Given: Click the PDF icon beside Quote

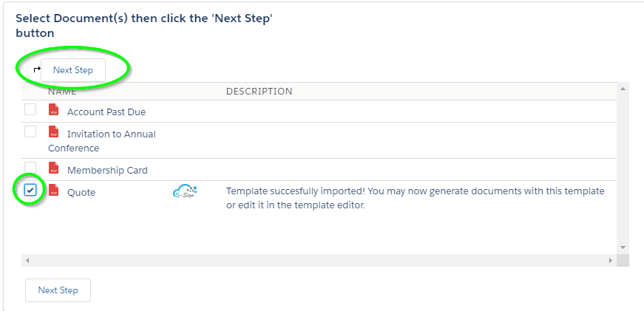Looking at the screenshot, I should pyautogui.click(x=53, y=190).
